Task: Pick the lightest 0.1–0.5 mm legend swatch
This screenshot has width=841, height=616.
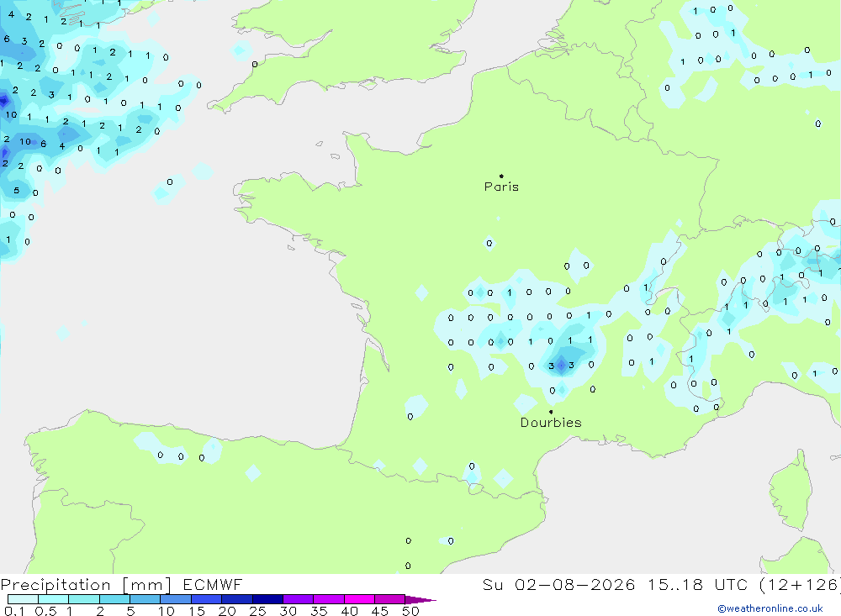Action: tap(23, 599)
